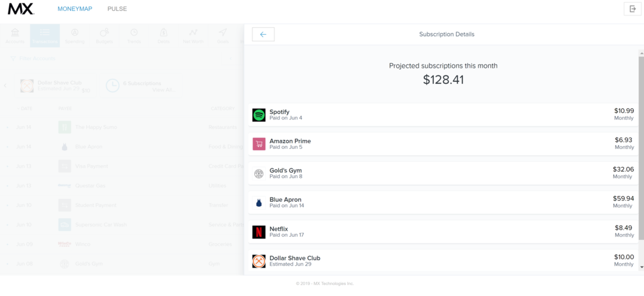Switch to the PULSE tab

coord(117,8)
